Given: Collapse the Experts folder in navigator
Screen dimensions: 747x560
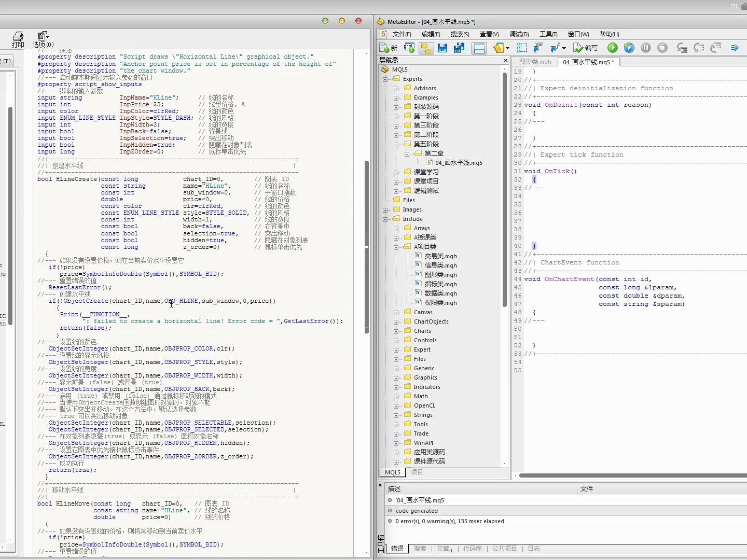Looking at the screenshot, I should coord(385,79).
